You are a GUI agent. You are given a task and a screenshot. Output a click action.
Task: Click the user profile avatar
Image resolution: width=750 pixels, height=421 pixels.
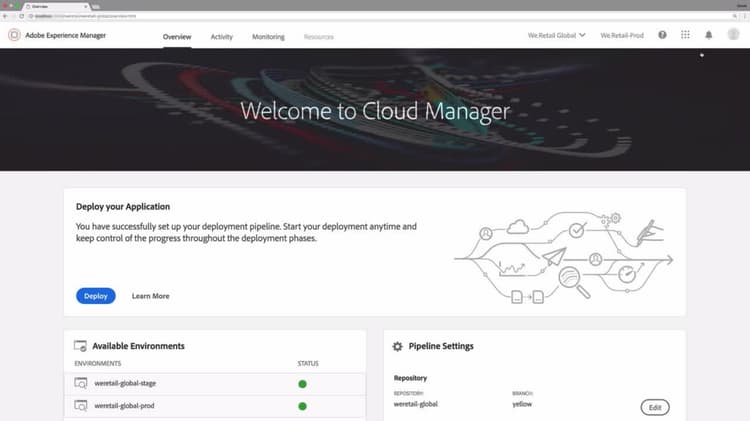point(733,34)
